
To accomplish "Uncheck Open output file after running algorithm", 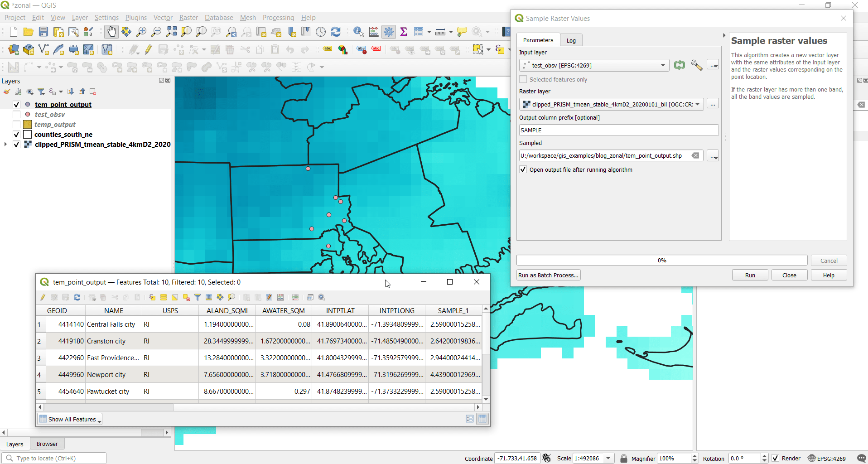I will click(523, 169).
